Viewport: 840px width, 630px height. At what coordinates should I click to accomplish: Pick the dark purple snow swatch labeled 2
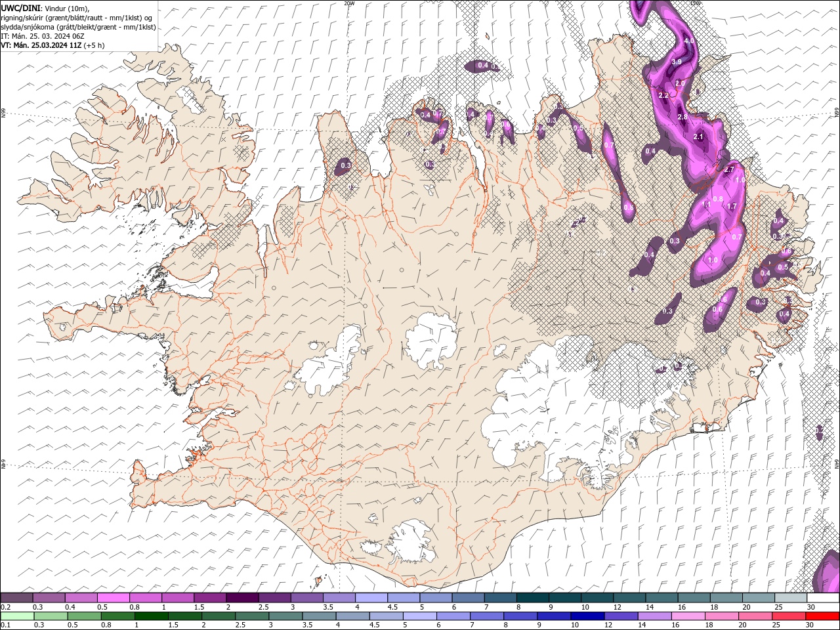[242, 597]
